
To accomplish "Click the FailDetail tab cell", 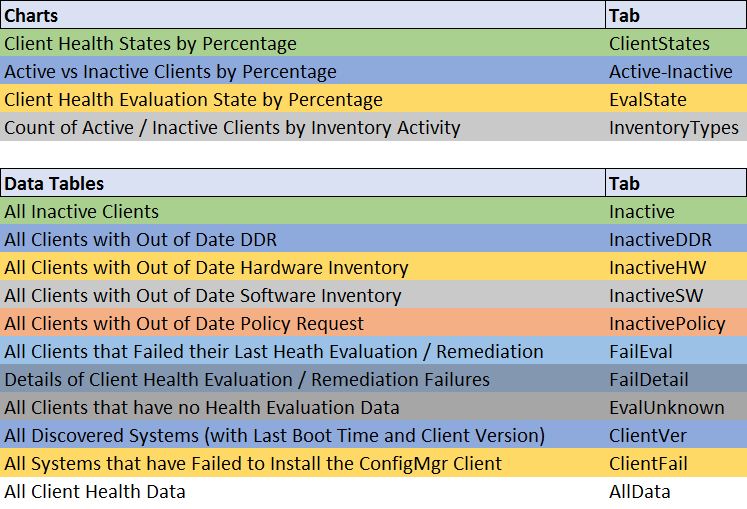I will click(648, 380).
